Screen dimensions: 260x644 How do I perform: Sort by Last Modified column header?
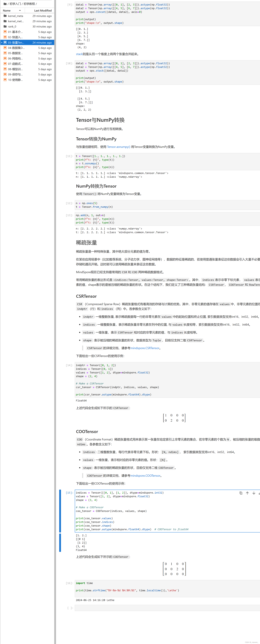point(43,10)
